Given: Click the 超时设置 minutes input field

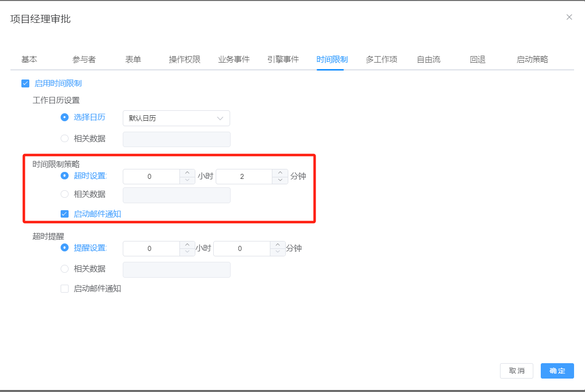Looking at the screenshot, I should (244, 177).
